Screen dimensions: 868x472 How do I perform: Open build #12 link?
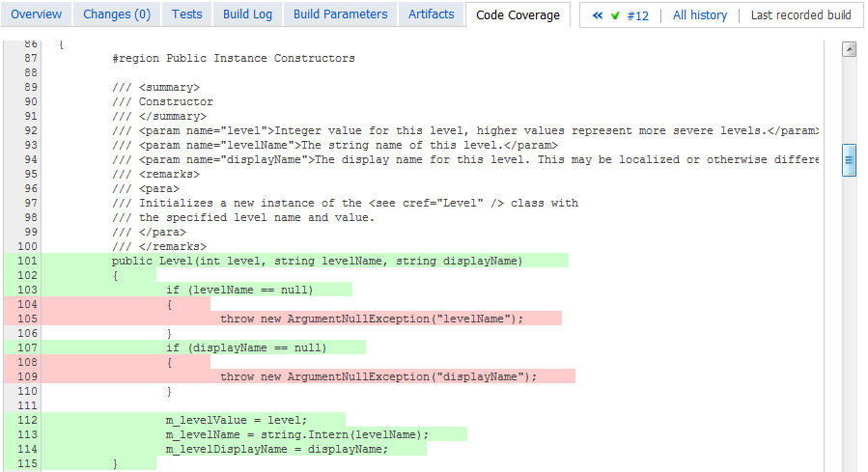637,15
